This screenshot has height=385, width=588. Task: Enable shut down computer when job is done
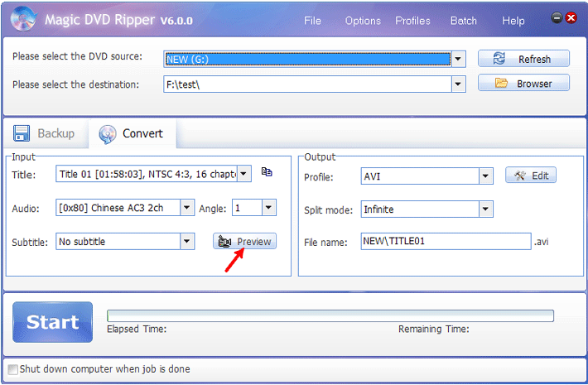(12, 369)
